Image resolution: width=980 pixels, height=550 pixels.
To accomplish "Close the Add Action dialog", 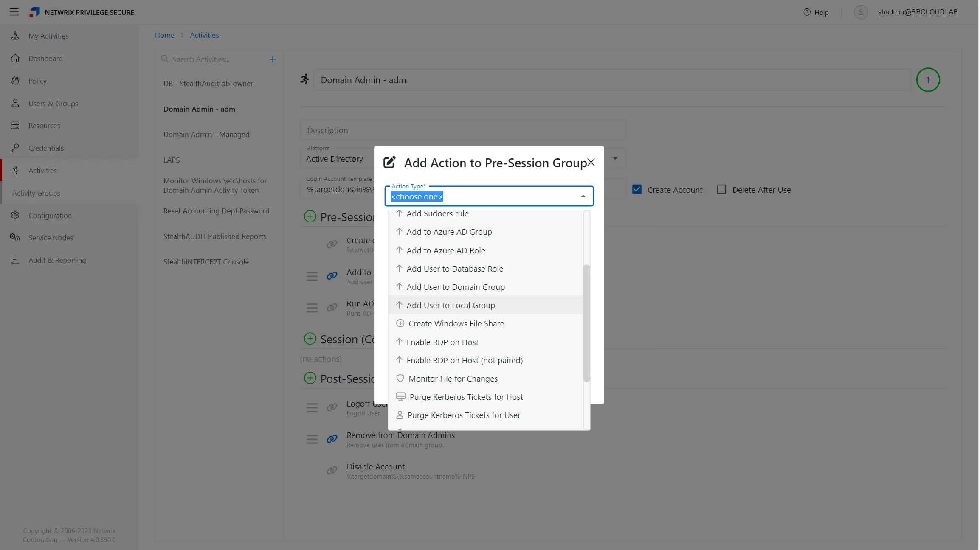I will (x=591, y=163).
